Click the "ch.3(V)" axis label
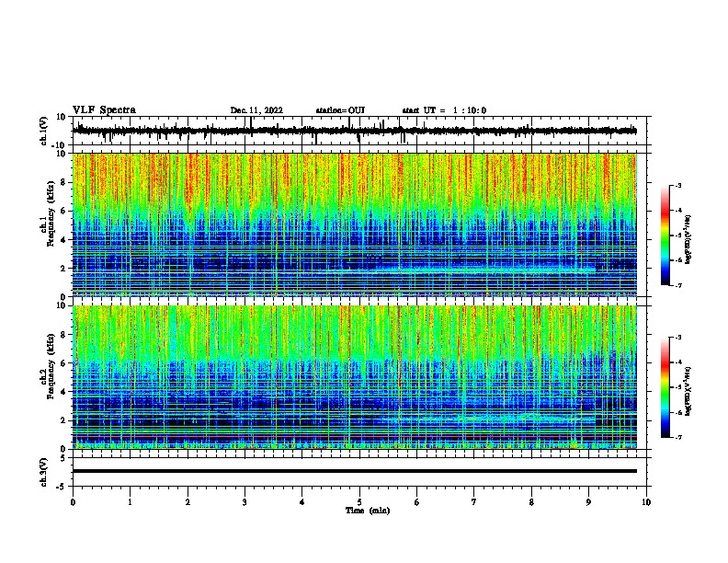728x563 pixels. (x=44, y=472)
